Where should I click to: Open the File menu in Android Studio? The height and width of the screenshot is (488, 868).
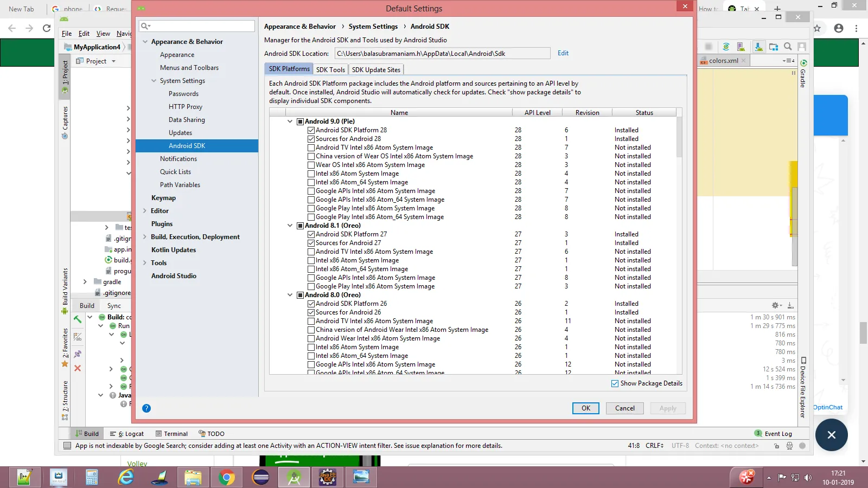tap(67, 34)
